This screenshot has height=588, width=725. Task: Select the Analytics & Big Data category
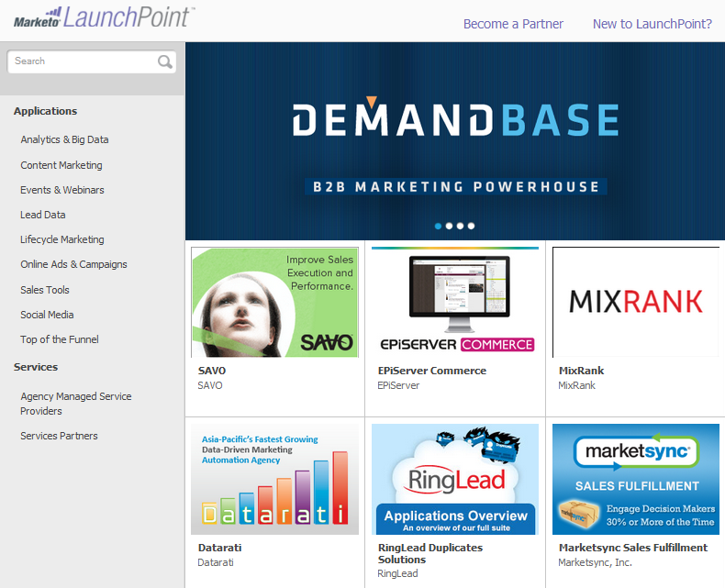coord(64,139)
